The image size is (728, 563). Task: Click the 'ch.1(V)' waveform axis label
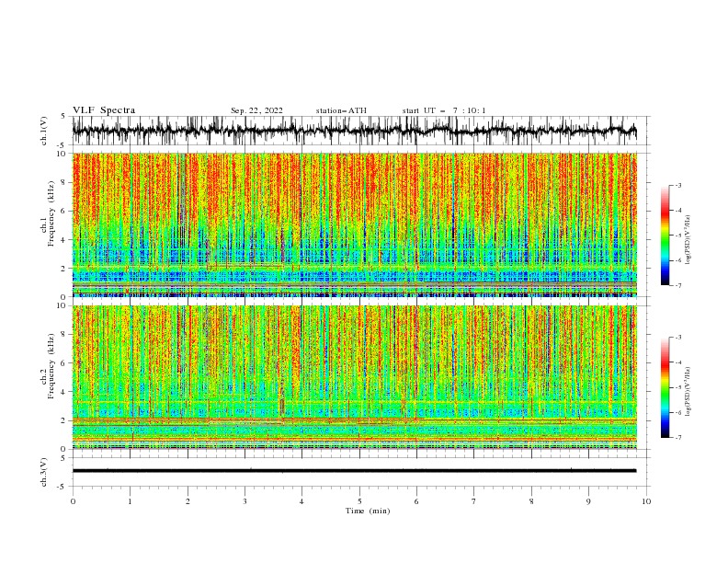click(44, 131)
